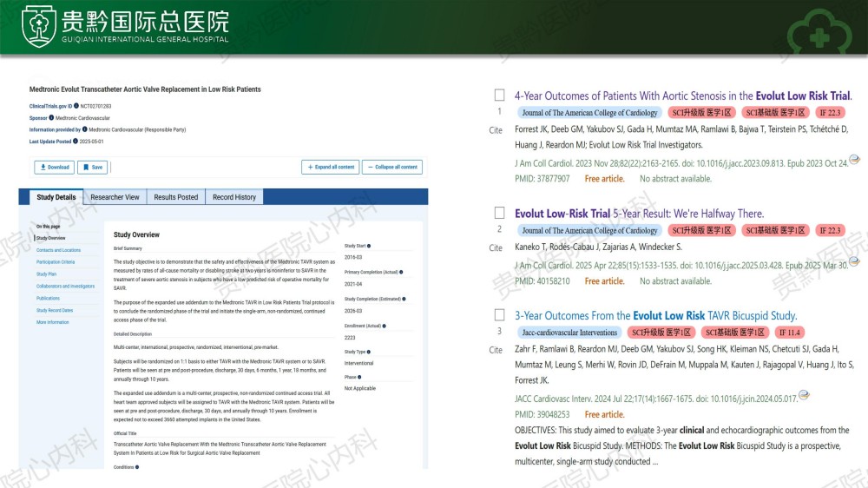Jump to Participation Criteria in the page sidebar
The image size is (868, 488).
point(56,261)
